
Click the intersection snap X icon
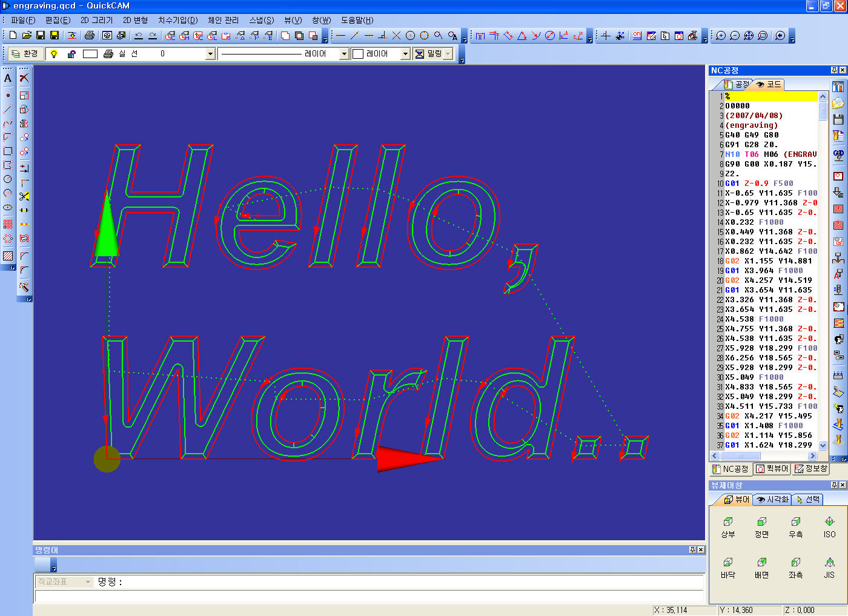click(x=396, y=36)
